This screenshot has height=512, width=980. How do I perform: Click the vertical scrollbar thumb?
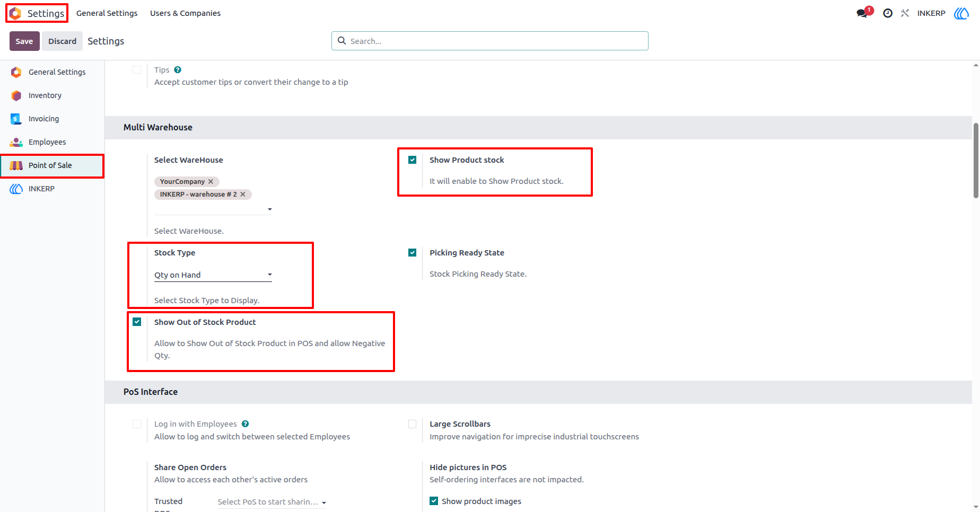[976, 161]
